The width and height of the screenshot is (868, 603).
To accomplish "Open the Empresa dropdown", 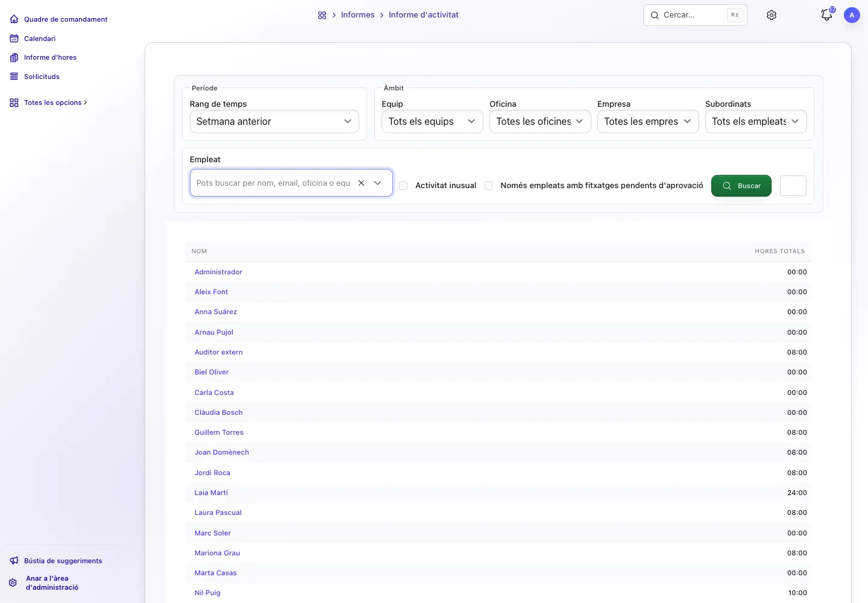I will [648, 121].
